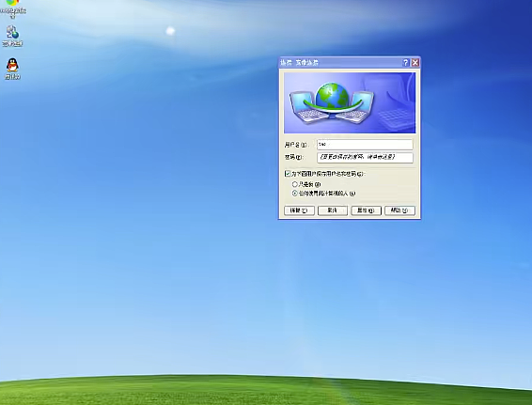The image size is (532, 405).
Task: Close the broadband connection dialog with X
Action: click(x=415, y=62)
